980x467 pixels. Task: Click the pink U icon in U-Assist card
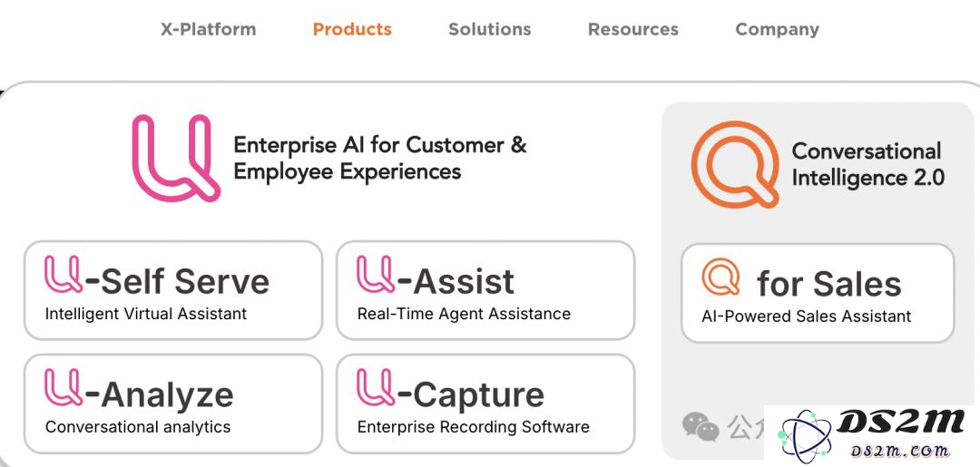click(376, 274)
